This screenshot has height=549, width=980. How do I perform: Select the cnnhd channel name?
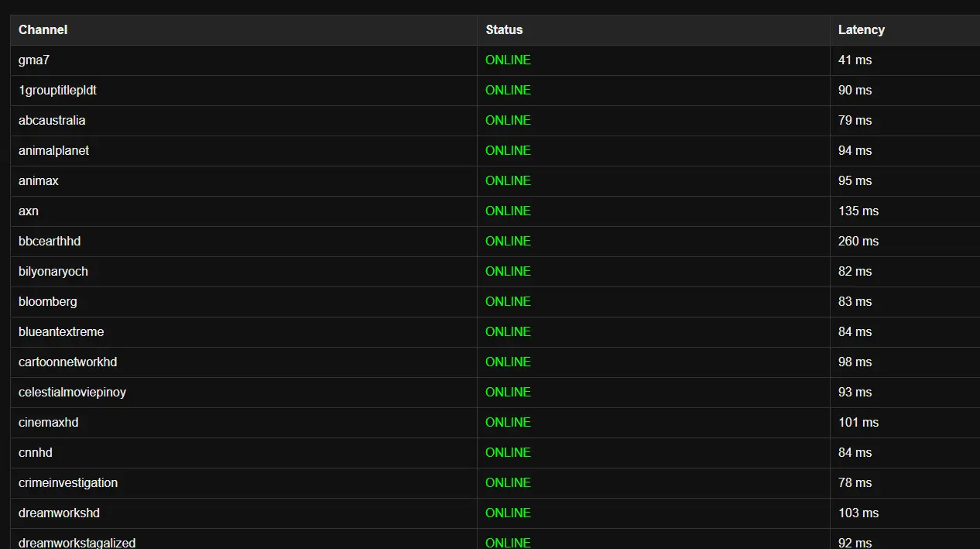[x=36, y=452]
